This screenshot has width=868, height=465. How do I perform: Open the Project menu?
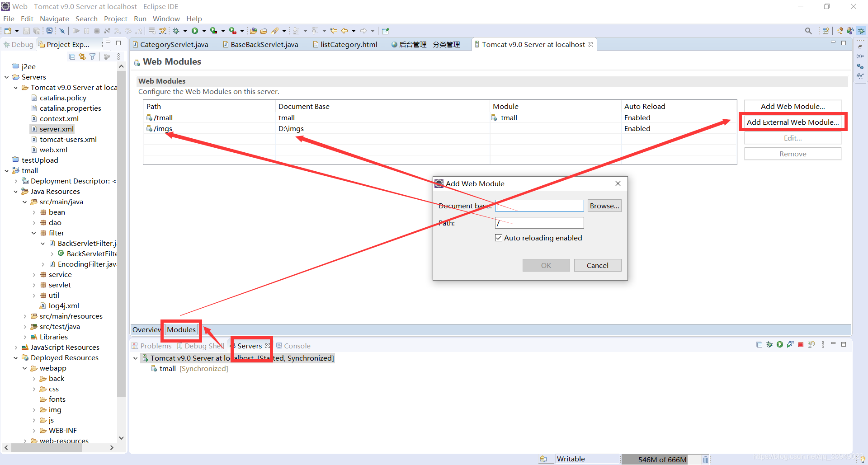click(116, 19)
